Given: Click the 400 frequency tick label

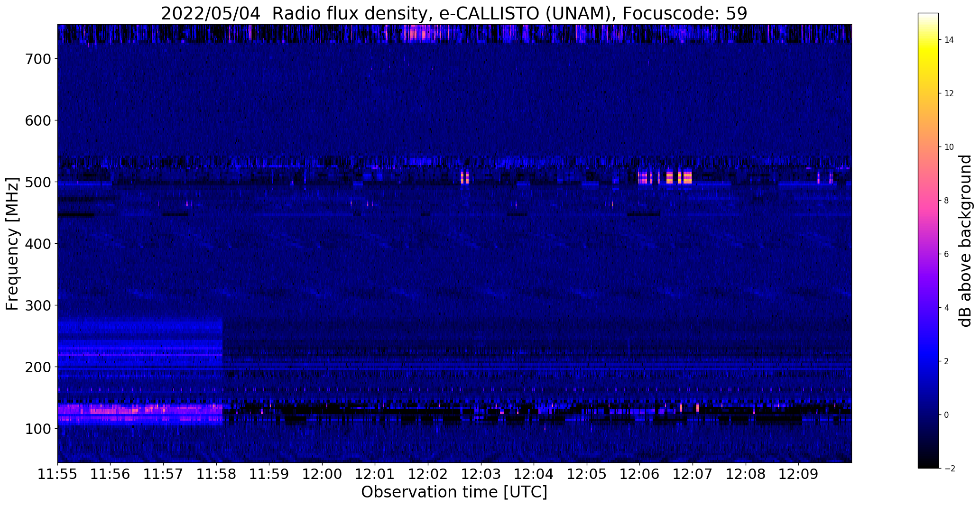Looking at the screenshot, I should tap(37, 244).
